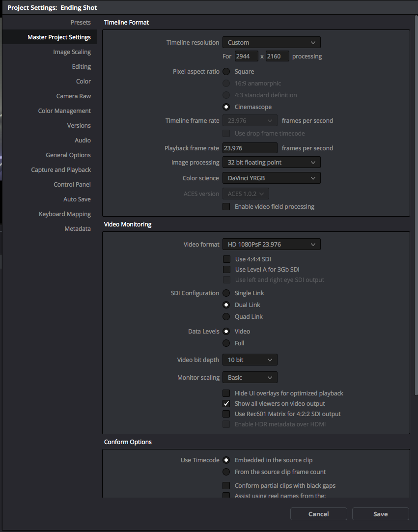Viewport: 418px width, 532px height.
Task: Select Single Link SDI configuration
Action: (226, 293)
